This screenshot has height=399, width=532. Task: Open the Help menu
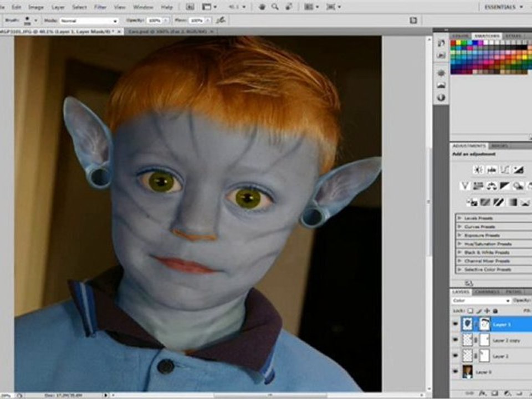[166, 7]
